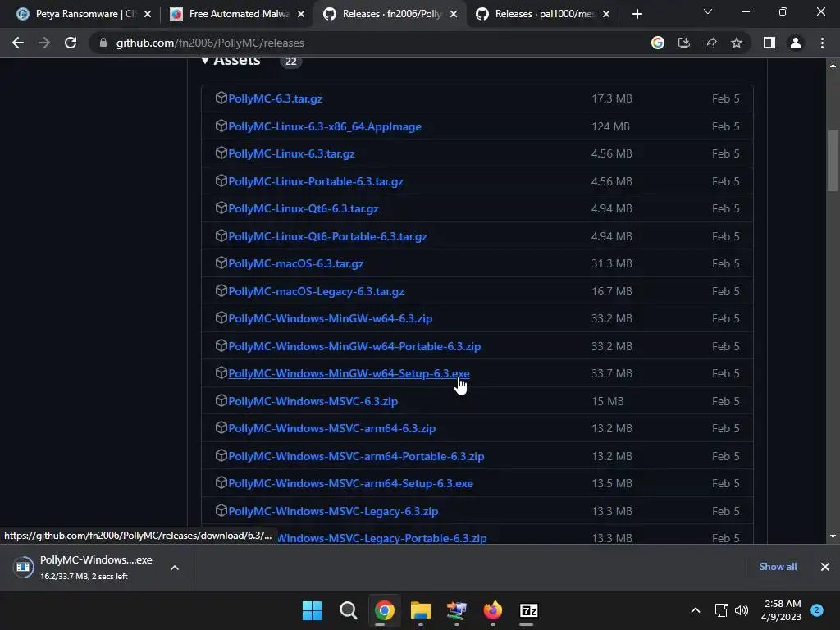
Task: Toggle the Chrome side panel icon
Action: (x=769, y=43)
